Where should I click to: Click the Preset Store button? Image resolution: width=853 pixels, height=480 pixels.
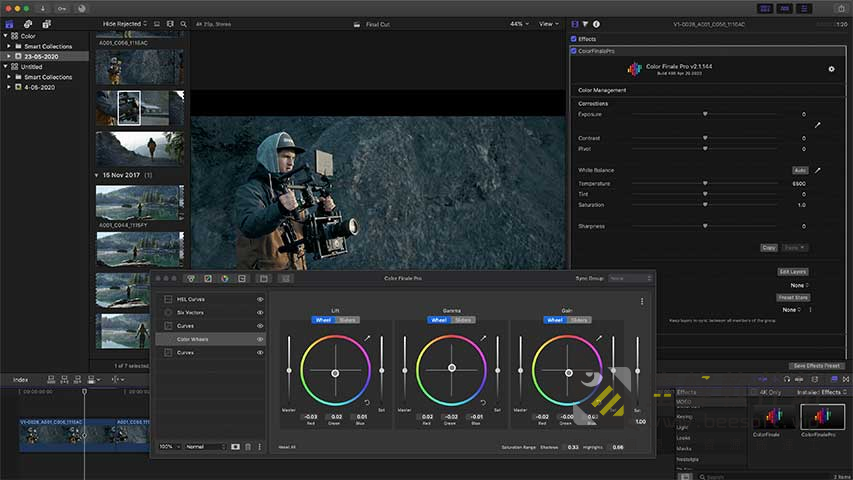(x=793, y=298)
